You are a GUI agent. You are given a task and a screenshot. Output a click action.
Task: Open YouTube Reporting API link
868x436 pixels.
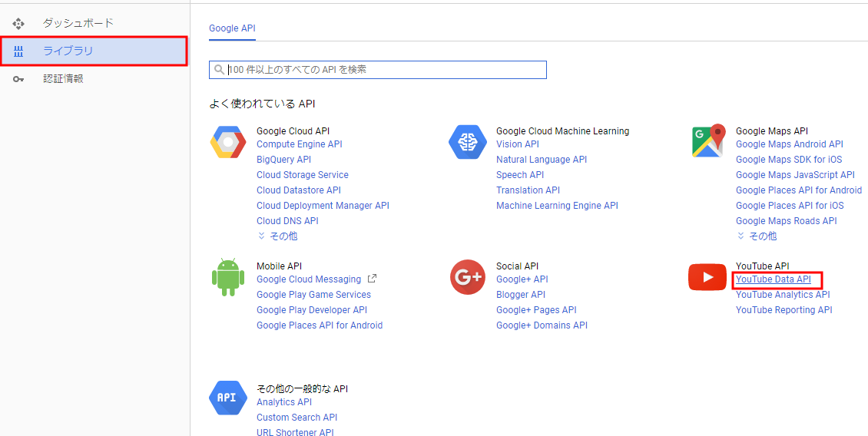point(784,310)
